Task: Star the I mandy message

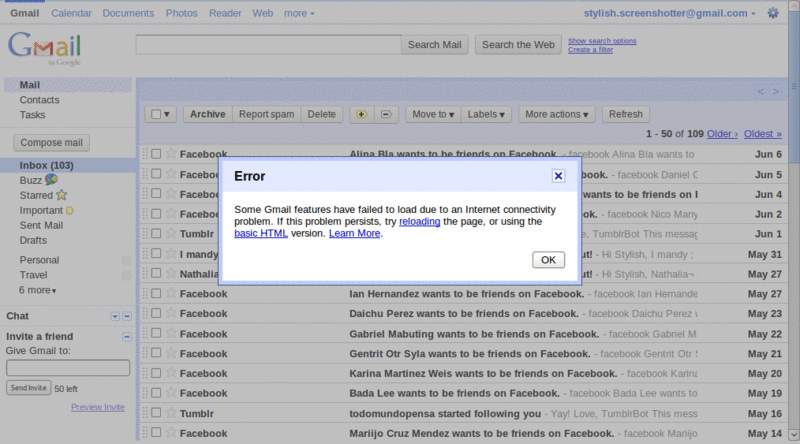Action: point(171,253)
